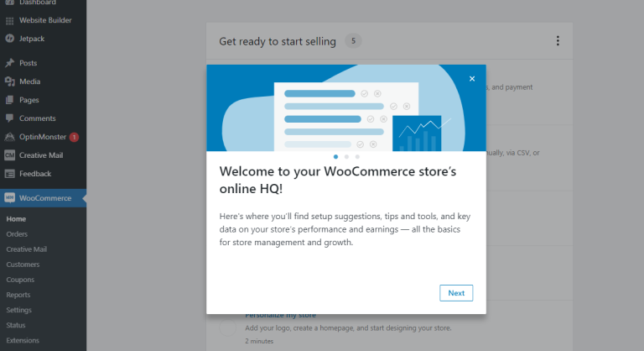644x351 pixels.
Task: Click the WooCommerce Woo icon
Action: coord(9,198)
